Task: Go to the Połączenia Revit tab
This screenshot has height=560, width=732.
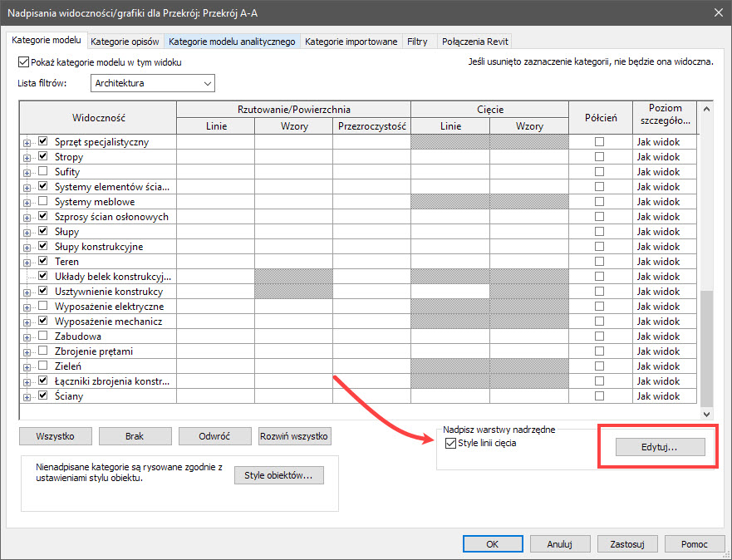Action: pyautogui.click(x=474, y=42)
